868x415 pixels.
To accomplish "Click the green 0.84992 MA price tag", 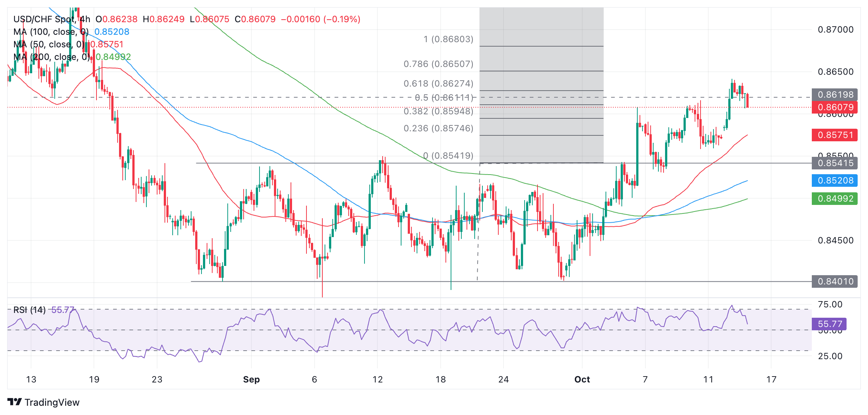I will tap(835, 199).
